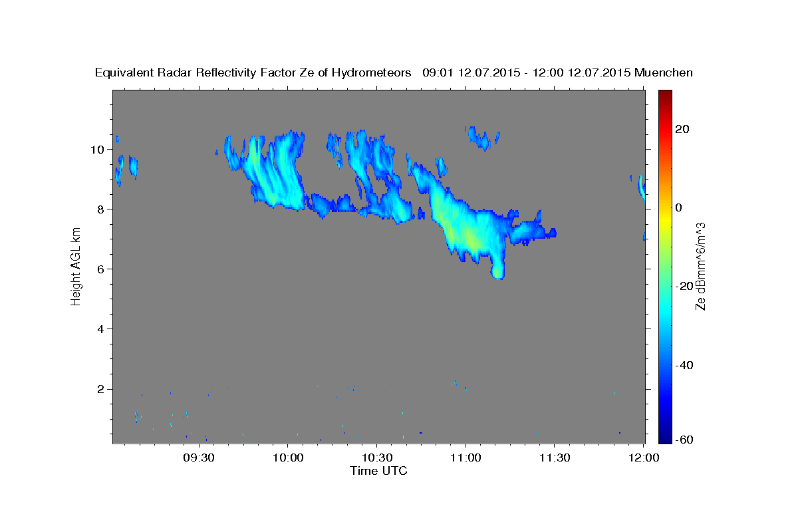Image resolution: width=798 pixels, height=532 pixels.
Task: Click the date range '09:01 12.07.2015 - 12:00 12.07.2015 Muenchen'
Action: point(558,73)
